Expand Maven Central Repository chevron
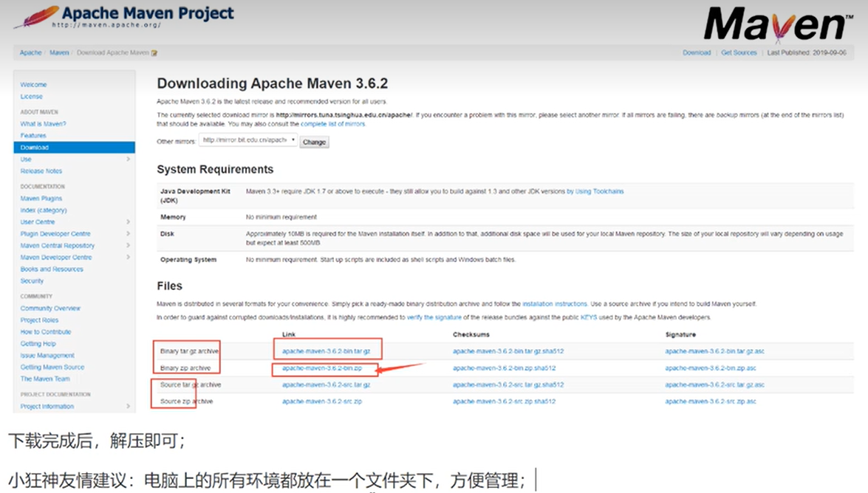868x493 pixels. coord(129,246)
